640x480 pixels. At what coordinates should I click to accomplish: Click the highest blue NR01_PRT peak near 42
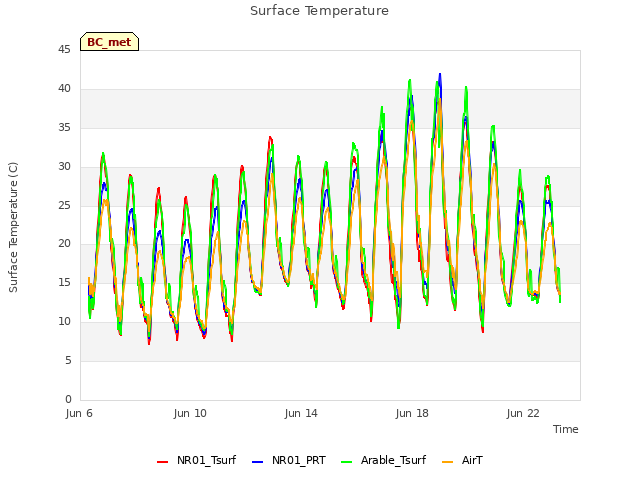(440, 75)
